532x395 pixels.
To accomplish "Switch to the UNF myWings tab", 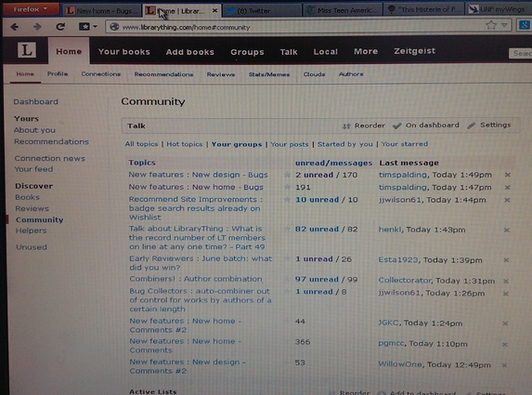I will click(x=499, y=9).
